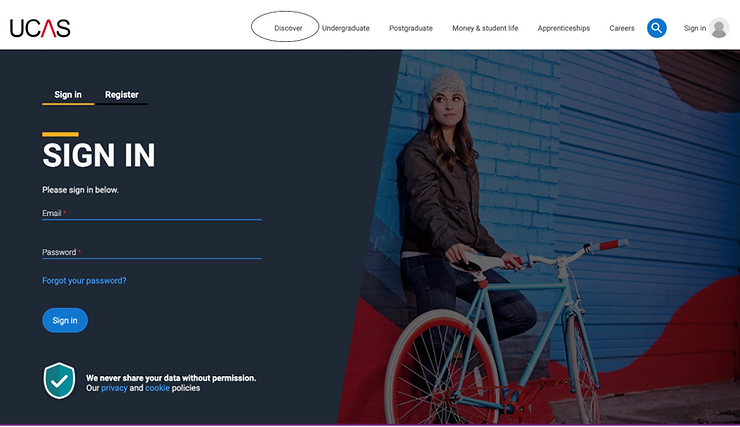Click Forgot your password link

pyautogui.click(x=84, y=281)
